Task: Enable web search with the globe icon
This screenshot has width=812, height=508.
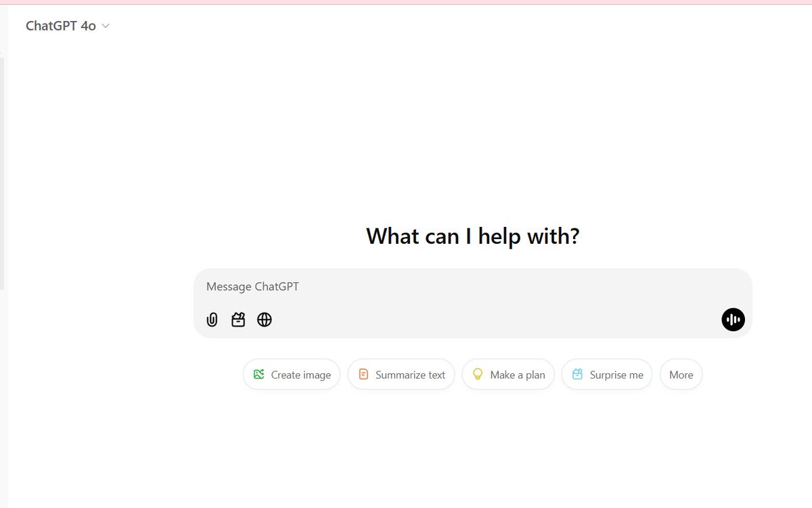Action: (265, 320)
